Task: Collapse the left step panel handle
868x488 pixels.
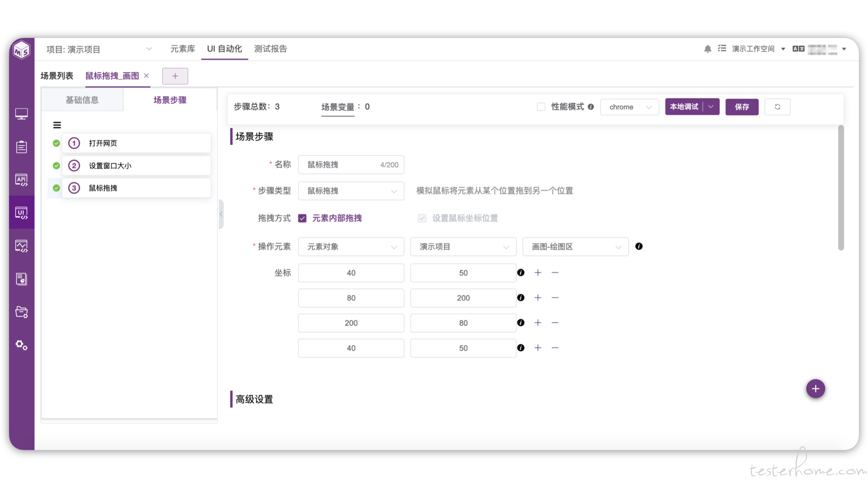Action: [x=221, y=214]
